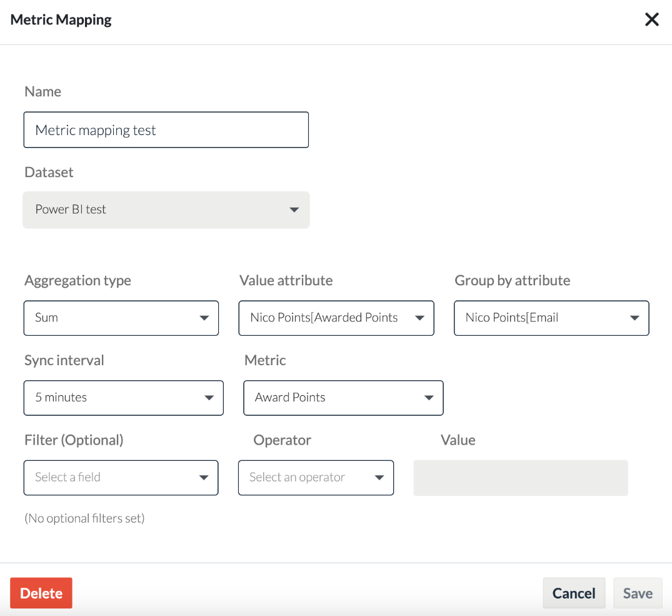Click the Metric dropdown caret icon
Screen dimensions: 672x616
(429, 398)
